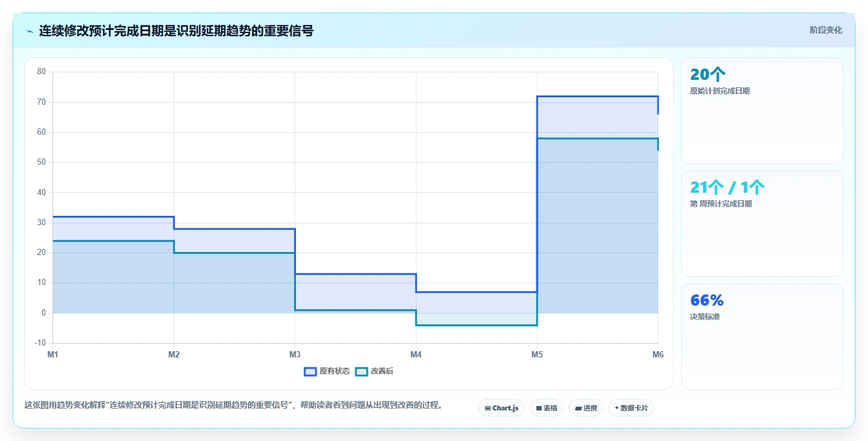
Task: Click the 第 周预计完成日期 card label
Action: (x=721, y=204)
